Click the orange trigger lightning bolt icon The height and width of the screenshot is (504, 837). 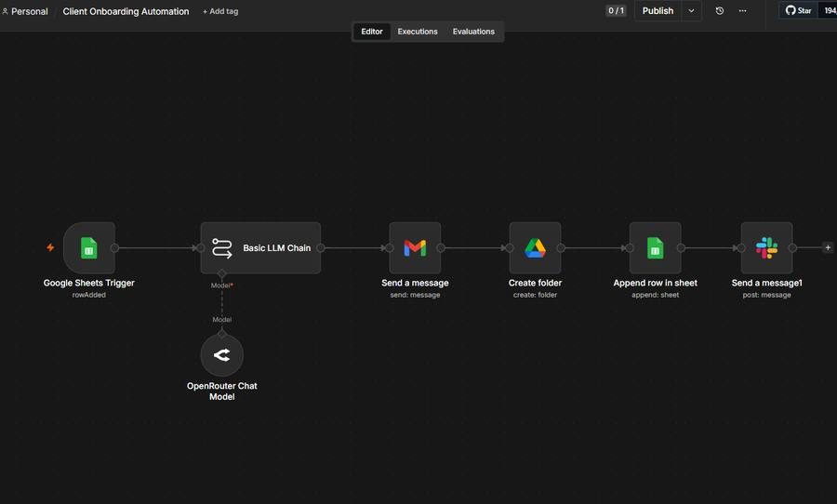(x=50, y=247)
